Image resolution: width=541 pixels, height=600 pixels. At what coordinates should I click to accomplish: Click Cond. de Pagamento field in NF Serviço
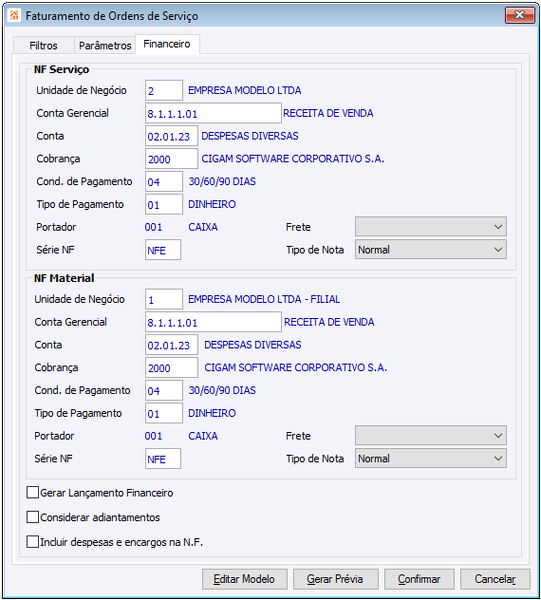click(164, 182)
